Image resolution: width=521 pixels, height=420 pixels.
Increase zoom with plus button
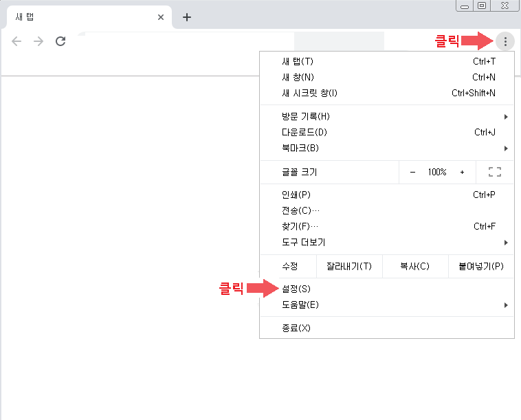(462, 173)
